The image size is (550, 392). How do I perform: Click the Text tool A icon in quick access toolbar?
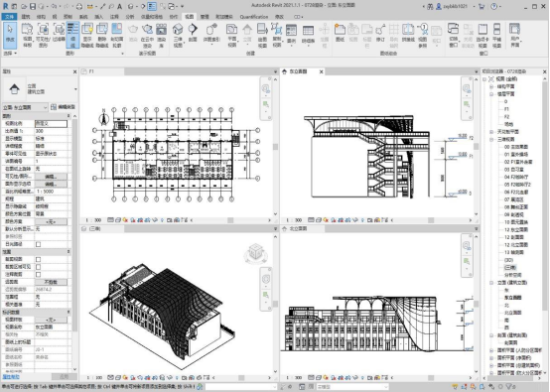pyautogui.click(x=119, y=6)
